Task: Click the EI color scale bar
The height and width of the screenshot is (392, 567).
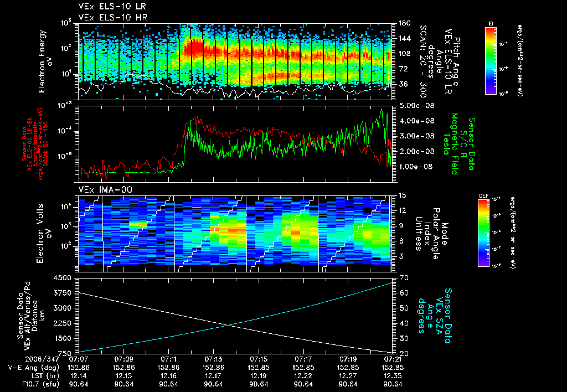Action: click(491, 60)
